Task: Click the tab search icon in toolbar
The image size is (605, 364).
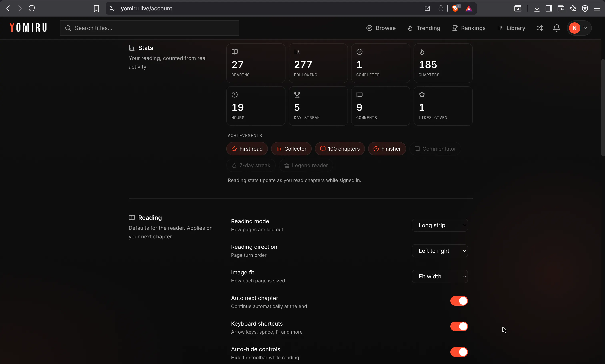Action: click(518, 8)
